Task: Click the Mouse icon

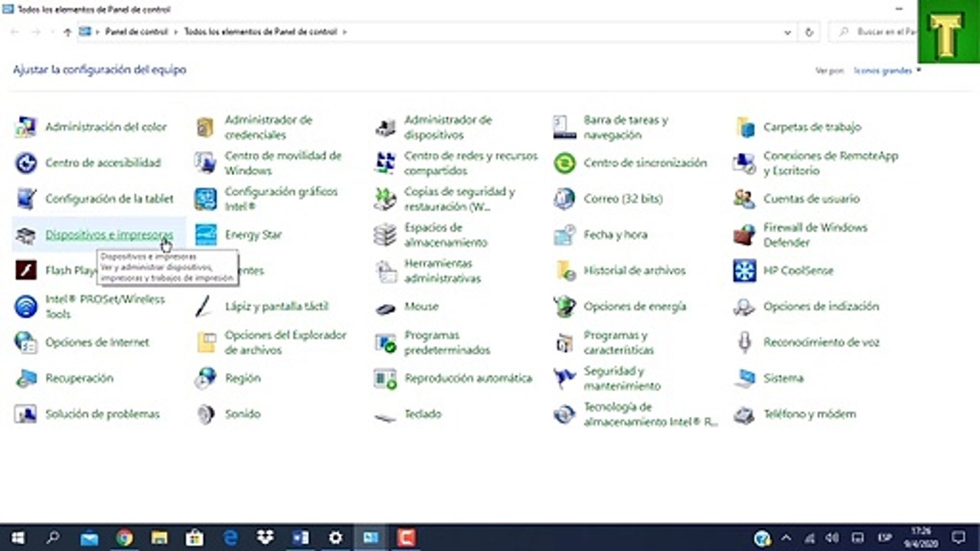Action: pyautogui.click(x=385, y=306)
